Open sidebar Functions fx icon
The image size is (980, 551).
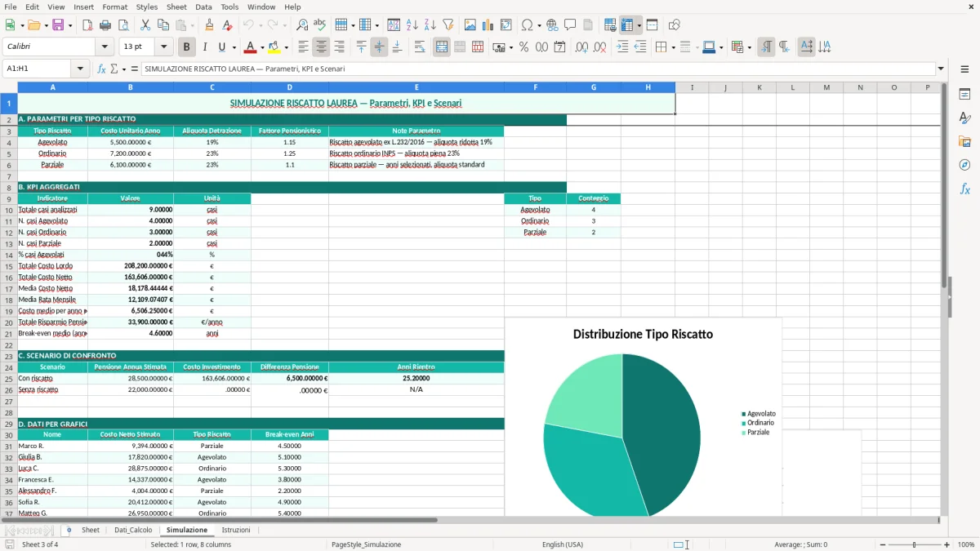coord(964,189)
